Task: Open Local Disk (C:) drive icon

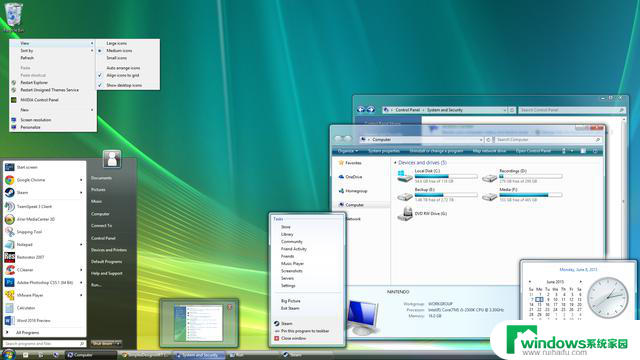Action: tap(405, 176)
